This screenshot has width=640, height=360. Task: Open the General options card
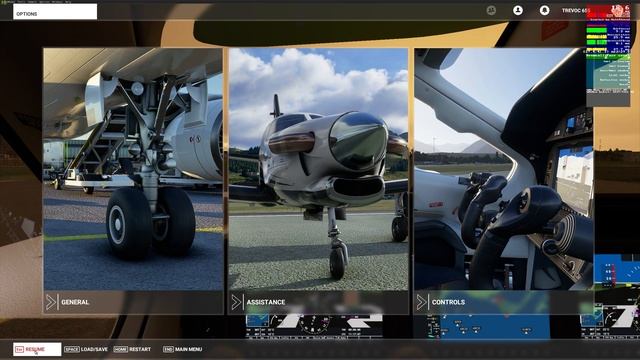pos(133,181)
